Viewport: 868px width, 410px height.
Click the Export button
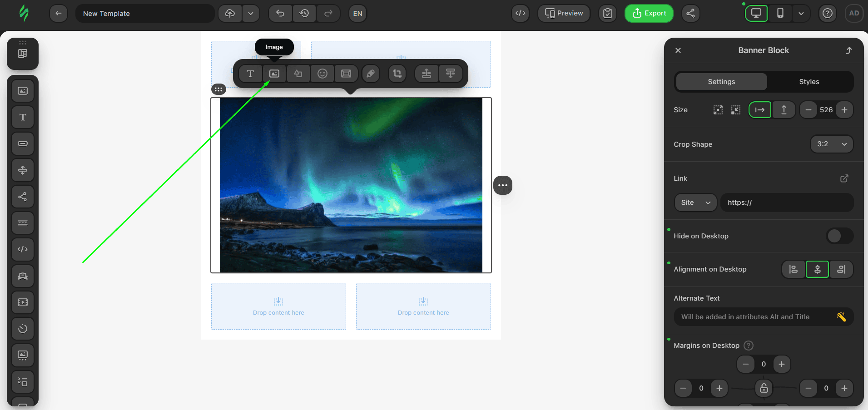[649, 13]
